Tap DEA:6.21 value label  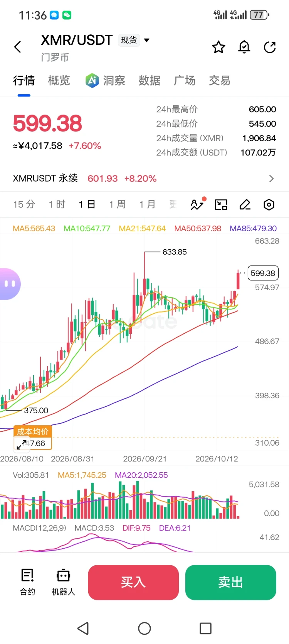(175, 528)
